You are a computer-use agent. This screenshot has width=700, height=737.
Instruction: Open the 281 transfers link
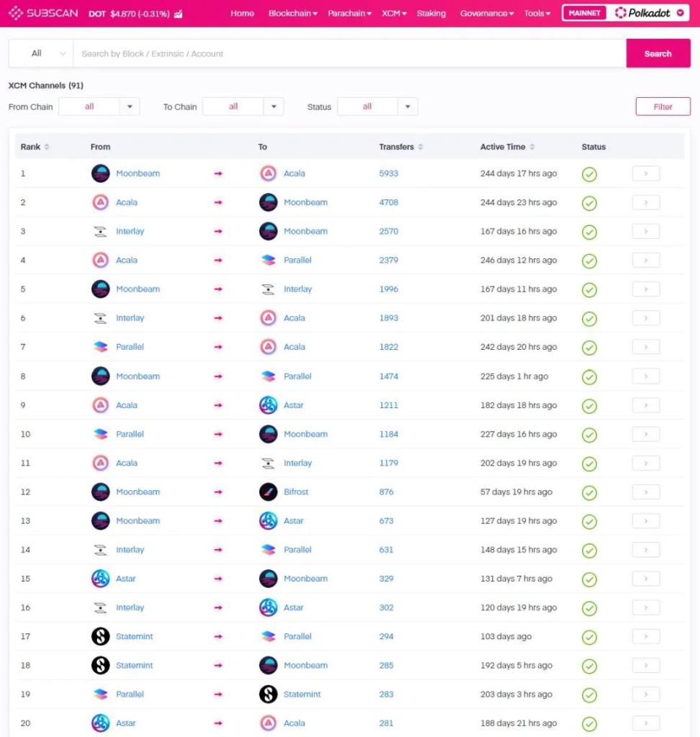tap(386, 723)
